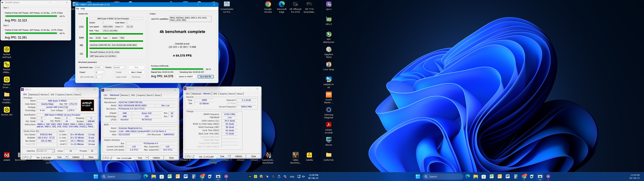
Task: Select the Norton Driver desktop icon
Action: pos(7,82)
